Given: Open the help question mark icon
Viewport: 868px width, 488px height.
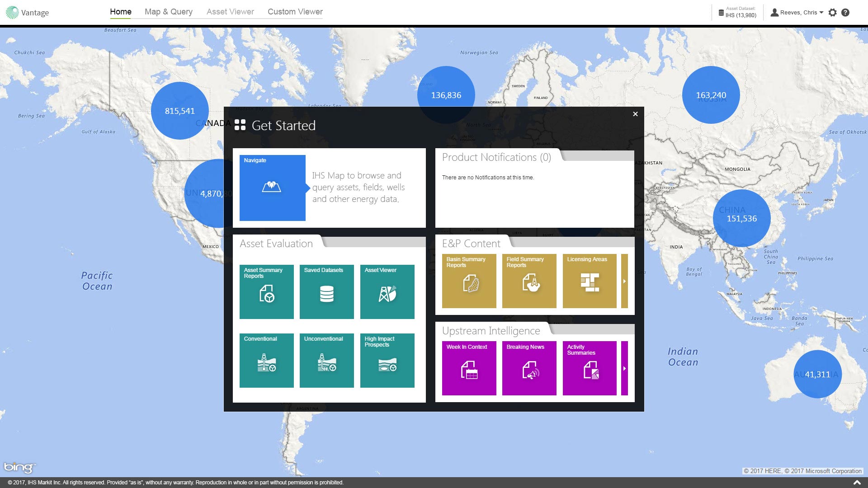Looking at the screenshot, I should (x=845, y=13).
